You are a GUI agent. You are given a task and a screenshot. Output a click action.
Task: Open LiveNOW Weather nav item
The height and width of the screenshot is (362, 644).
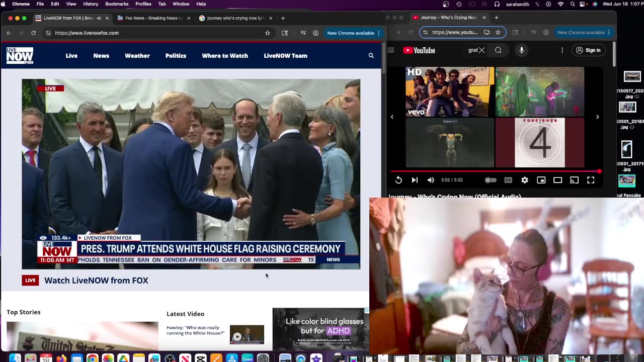pyautogui.click(x=137, y=56)
